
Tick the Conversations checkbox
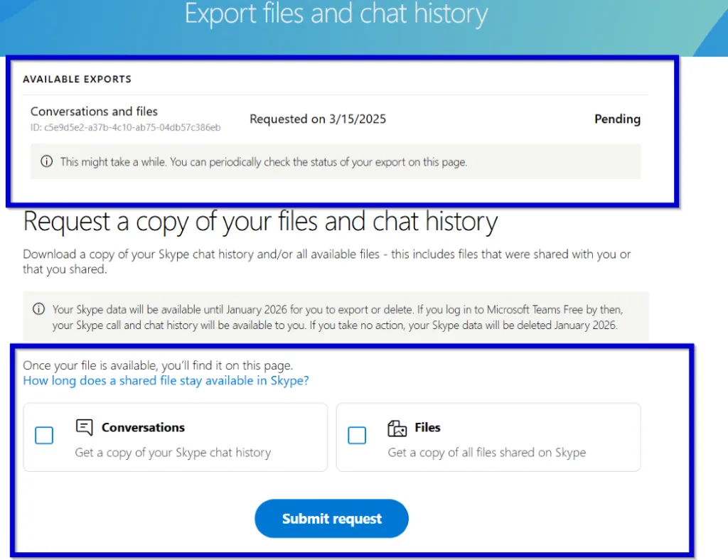pos(44,436)
